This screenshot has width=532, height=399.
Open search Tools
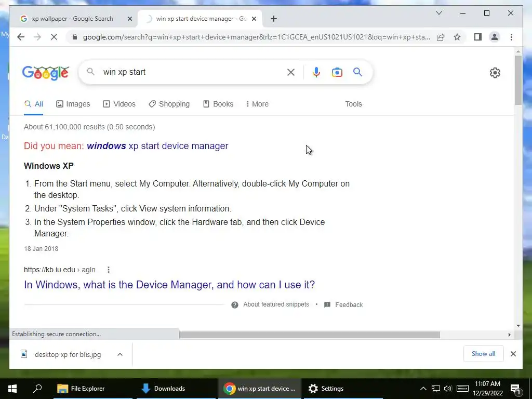353,104
